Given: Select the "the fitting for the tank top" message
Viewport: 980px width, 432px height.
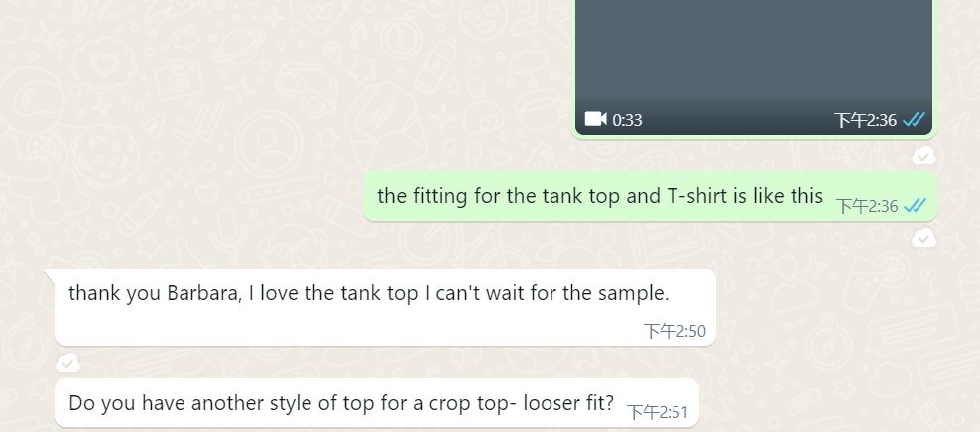Looking at the screenshot, I should tap(650, 197).
